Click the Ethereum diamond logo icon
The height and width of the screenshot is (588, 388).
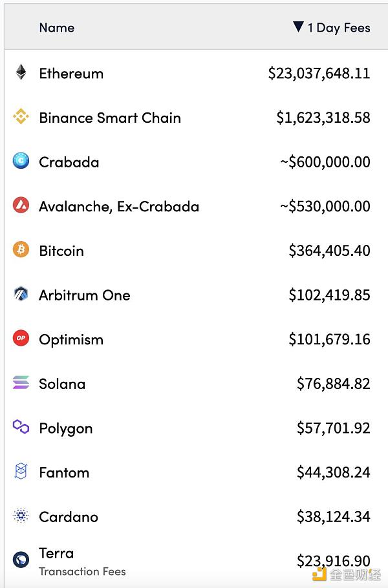[21, 72]
